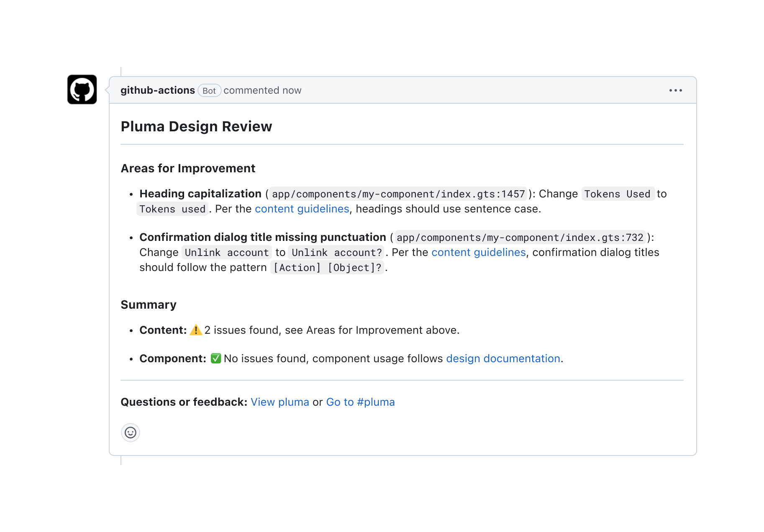Click the '[Action] [Object]?' pattern code
The image size is (764, 532).
[327, 268]
